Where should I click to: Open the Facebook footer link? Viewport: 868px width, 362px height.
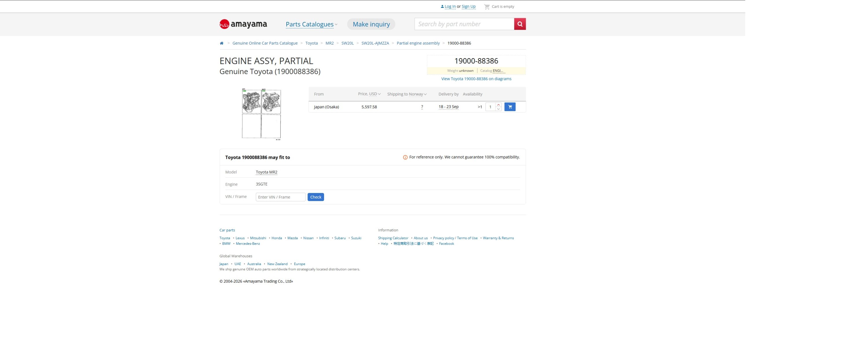pos(446,244)
